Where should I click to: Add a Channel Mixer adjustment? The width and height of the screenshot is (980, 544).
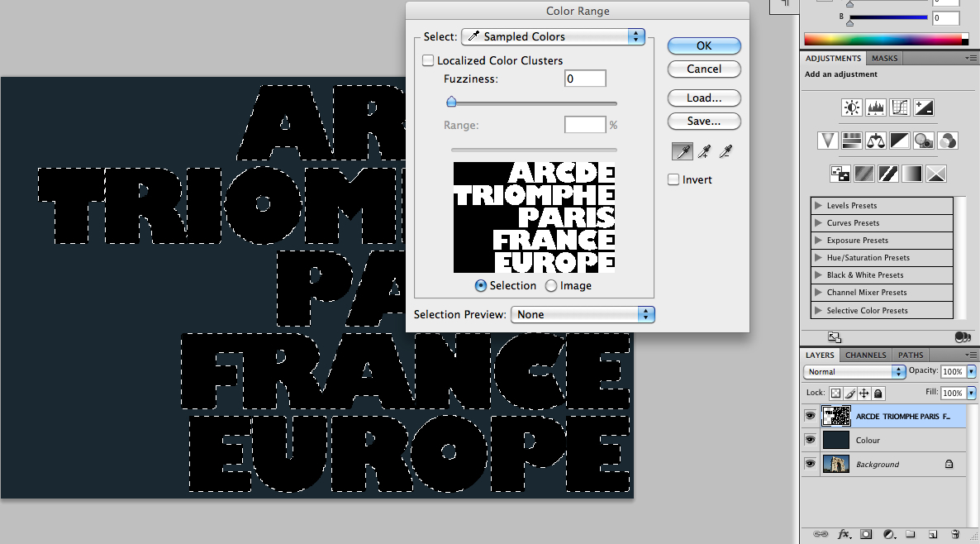(x=948, y=141)
